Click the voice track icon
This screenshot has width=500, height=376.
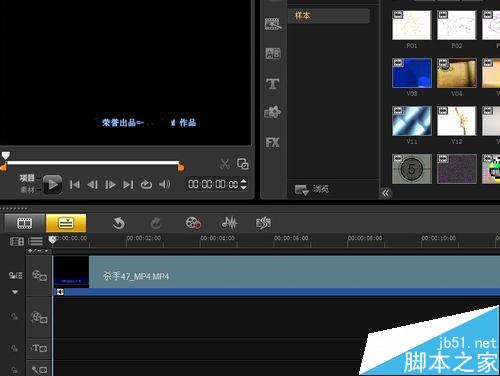[x=39, y=369]
